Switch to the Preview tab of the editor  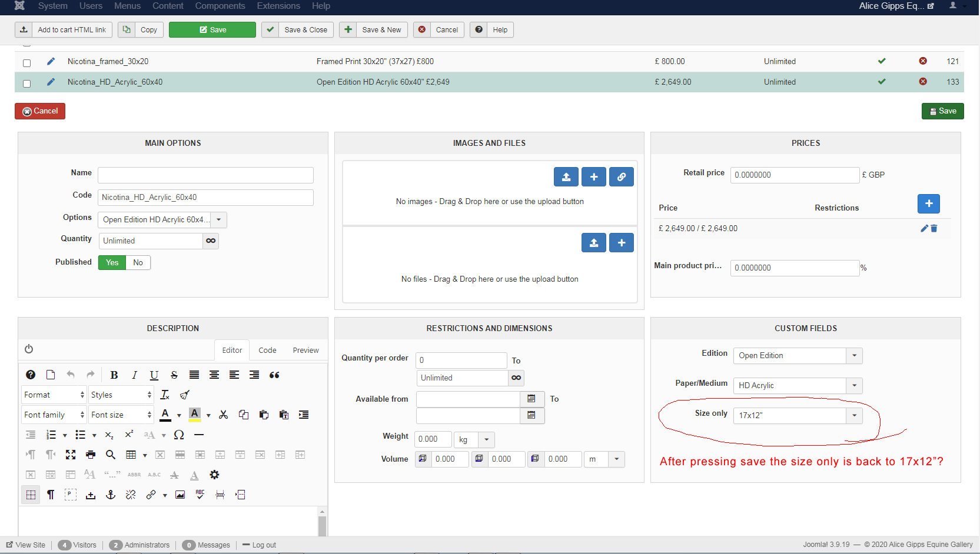306,351
